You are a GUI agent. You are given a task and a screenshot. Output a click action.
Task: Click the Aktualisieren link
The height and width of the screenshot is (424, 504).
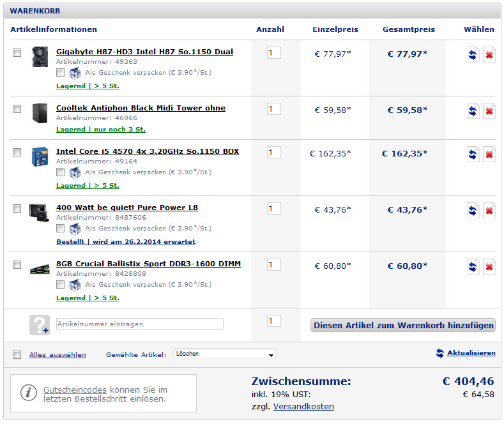[471, 353]
